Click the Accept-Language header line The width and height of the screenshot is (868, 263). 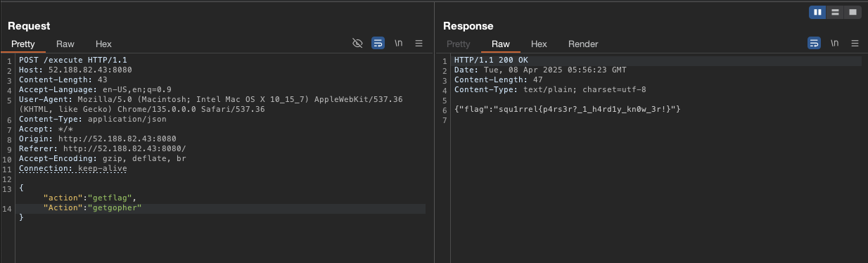95,90
